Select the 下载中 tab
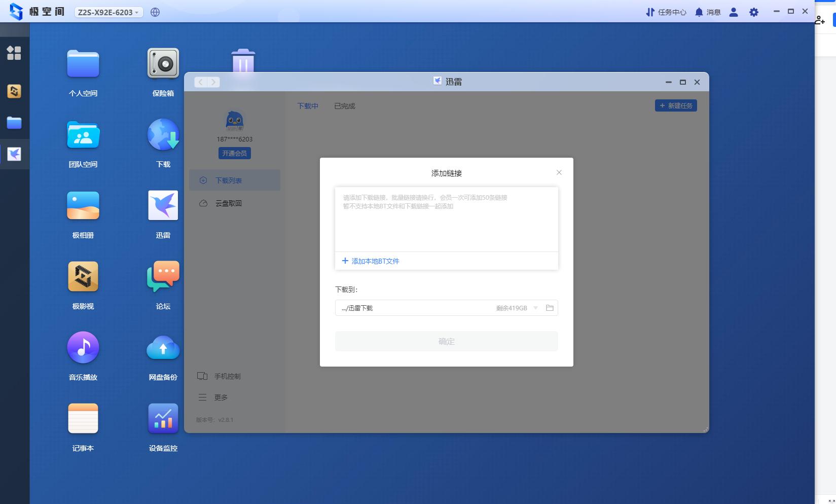Viewport: 836px width, 504px height. (x=308, y=106)
